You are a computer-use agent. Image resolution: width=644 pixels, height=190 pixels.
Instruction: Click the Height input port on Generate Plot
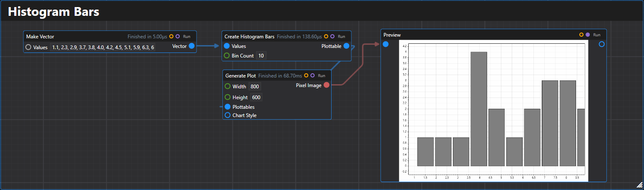point(228,97)
